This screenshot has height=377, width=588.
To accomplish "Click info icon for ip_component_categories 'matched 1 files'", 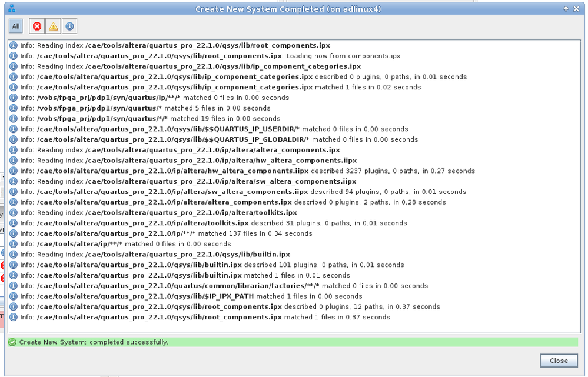I will (x=14, y=87).
